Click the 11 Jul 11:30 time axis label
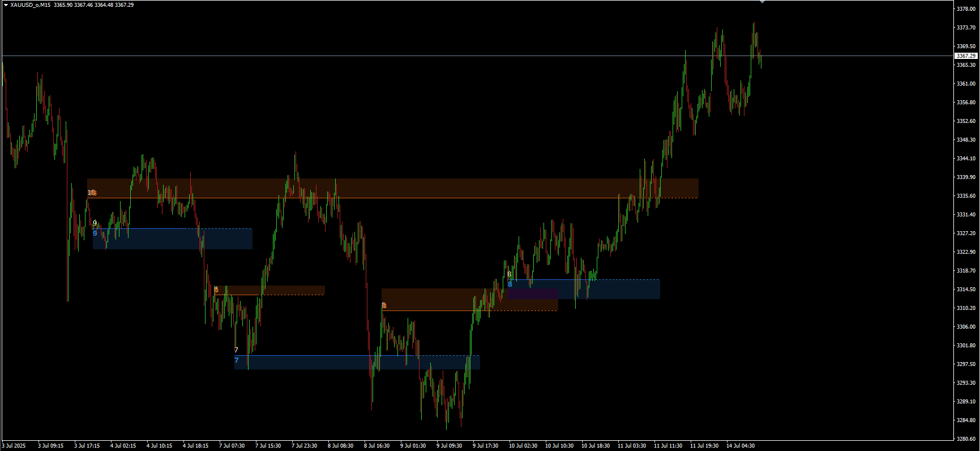Screen dimensions: 980x451 click(x=668, y=446)
